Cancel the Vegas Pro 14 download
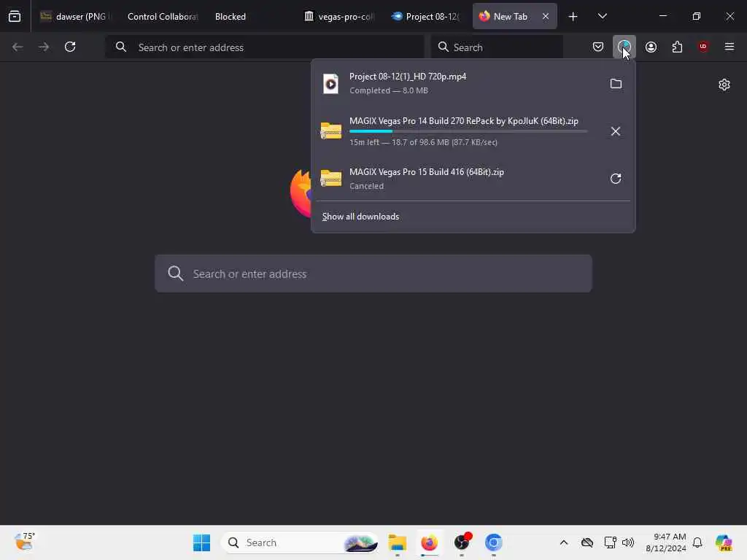 (616, 131)
